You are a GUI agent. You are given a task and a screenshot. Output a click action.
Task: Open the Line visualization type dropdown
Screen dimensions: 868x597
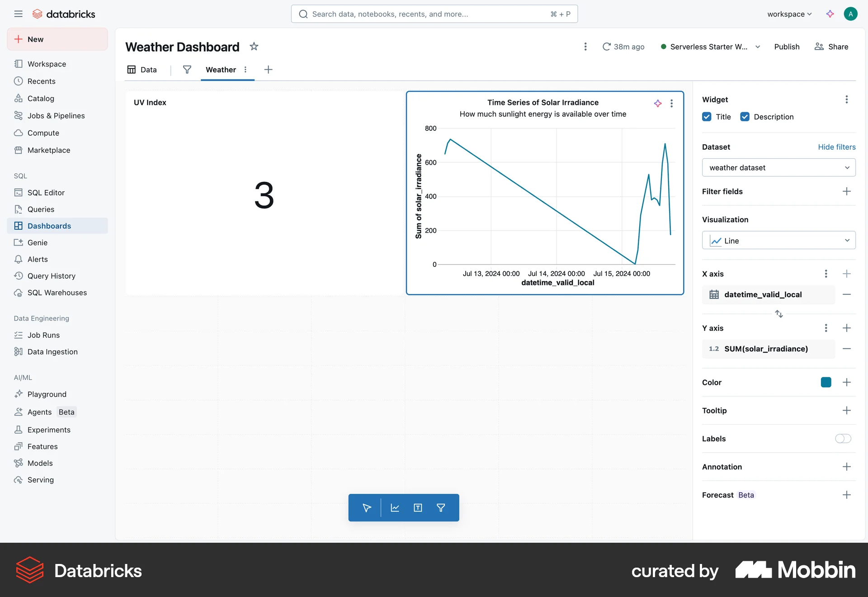click(778, 240)
